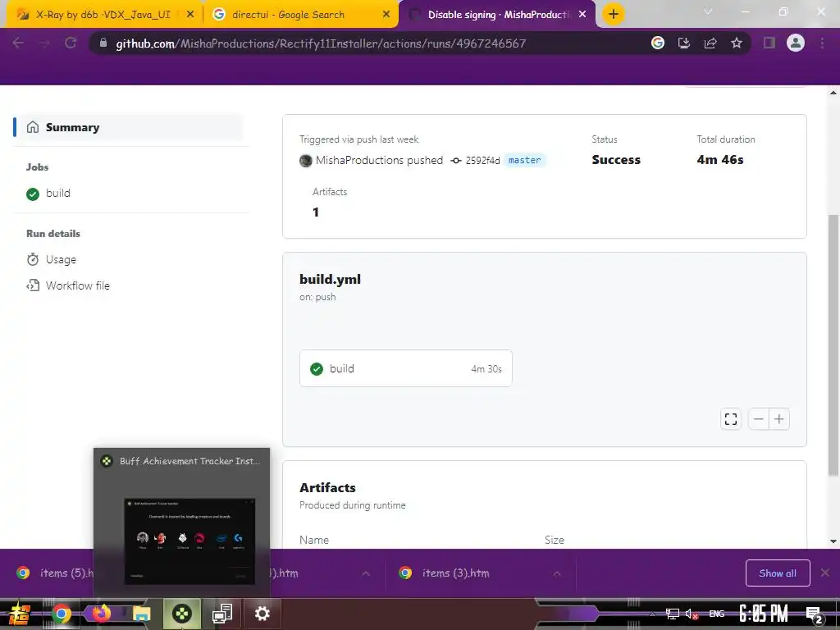Bookmark this page with the star icon
This screenshot has height=630, width=840.
coord(737,43)
